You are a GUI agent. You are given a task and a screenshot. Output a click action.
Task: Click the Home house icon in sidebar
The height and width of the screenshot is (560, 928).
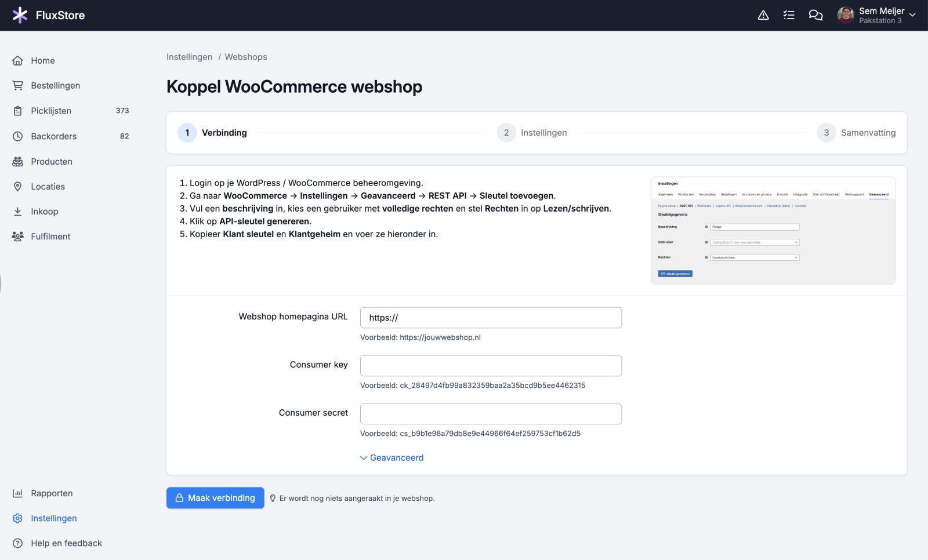pyautogui.click(x=18, y=61)
